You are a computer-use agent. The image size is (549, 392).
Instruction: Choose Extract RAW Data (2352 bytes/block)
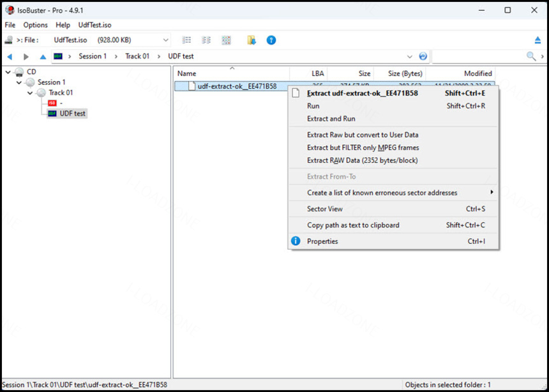coord(393,160)
